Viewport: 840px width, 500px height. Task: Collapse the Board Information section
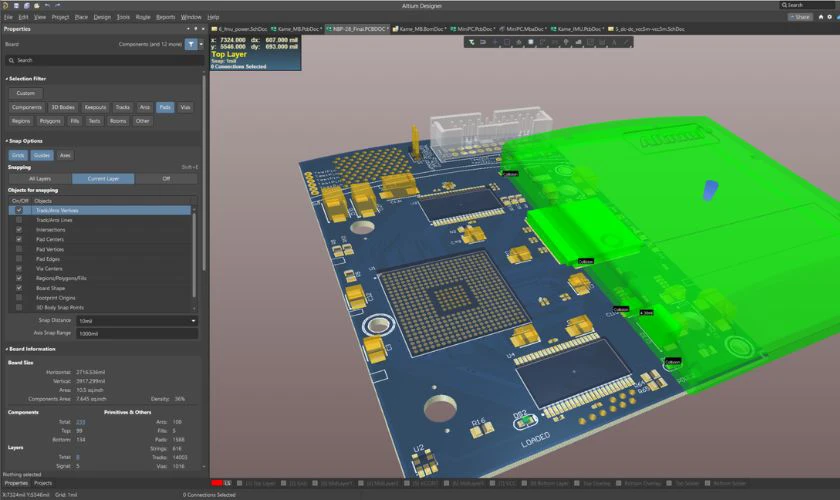(7, 349)
